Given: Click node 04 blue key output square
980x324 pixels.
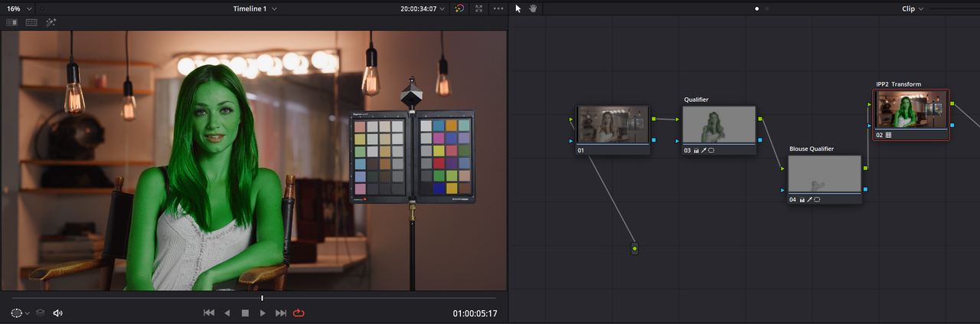Looking at the screenshot, I should click(x=865, y=189).
